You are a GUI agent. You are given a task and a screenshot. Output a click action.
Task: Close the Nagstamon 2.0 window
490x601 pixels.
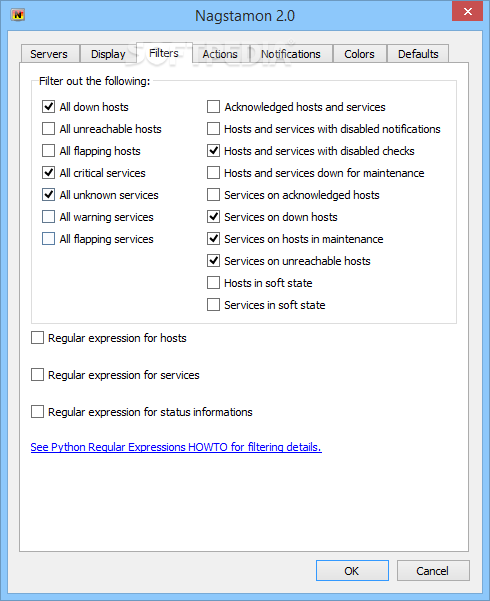(467, 11)
